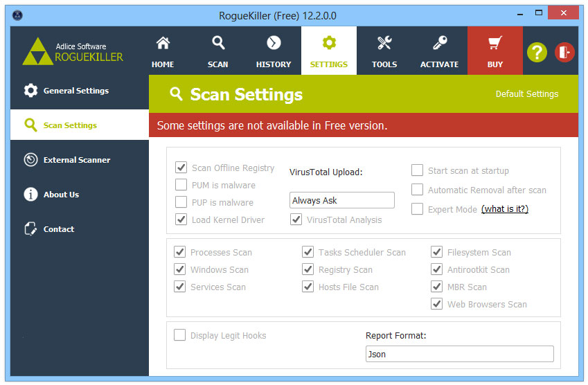Toggle Scan Offline Registry checkbox
The width and height of the screenshot is (588, 385).
[181, 167]
